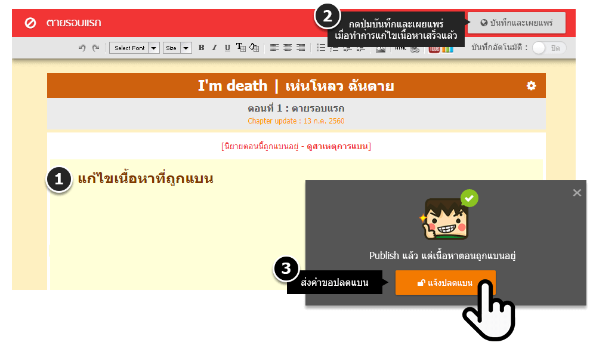Align text to the left
The width and height of the screenshot is (590, 364).
click(274, 48)
